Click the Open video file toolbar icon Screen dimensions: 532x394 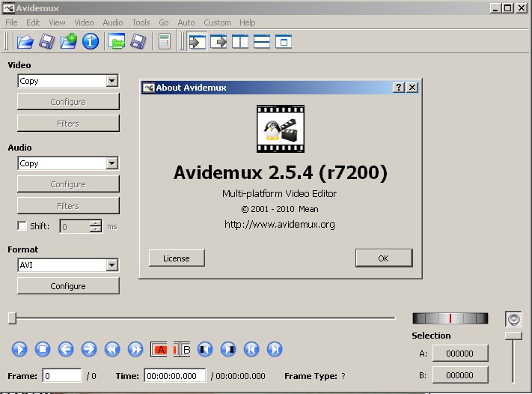point(25,41)
